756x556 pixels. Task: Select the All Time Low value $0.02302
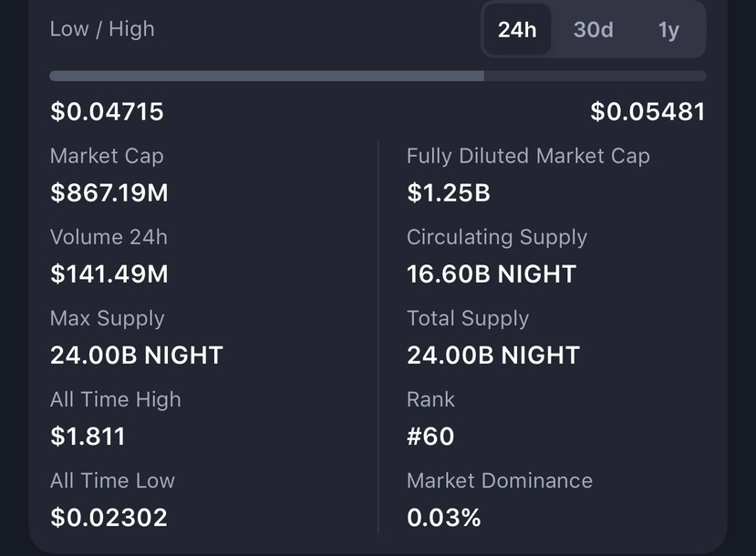click(109, 518)
